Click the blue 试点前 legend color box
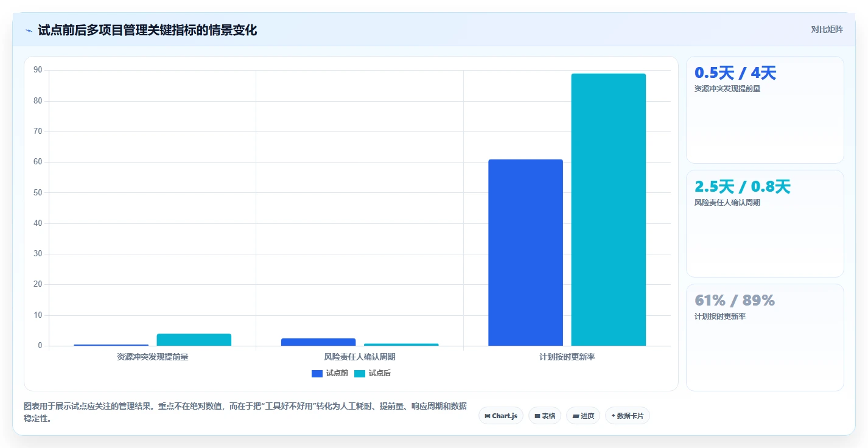 click(317, 373)
